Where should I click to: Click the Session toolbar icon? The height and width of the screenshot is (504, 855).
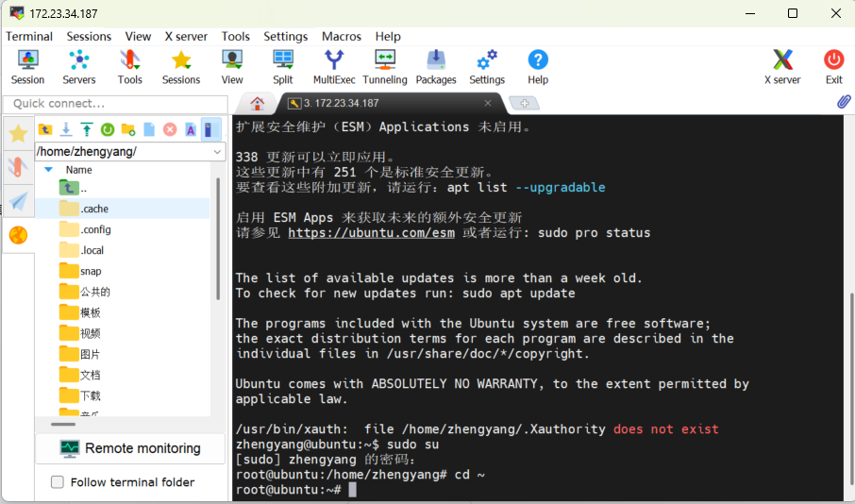tap(27, 67)
